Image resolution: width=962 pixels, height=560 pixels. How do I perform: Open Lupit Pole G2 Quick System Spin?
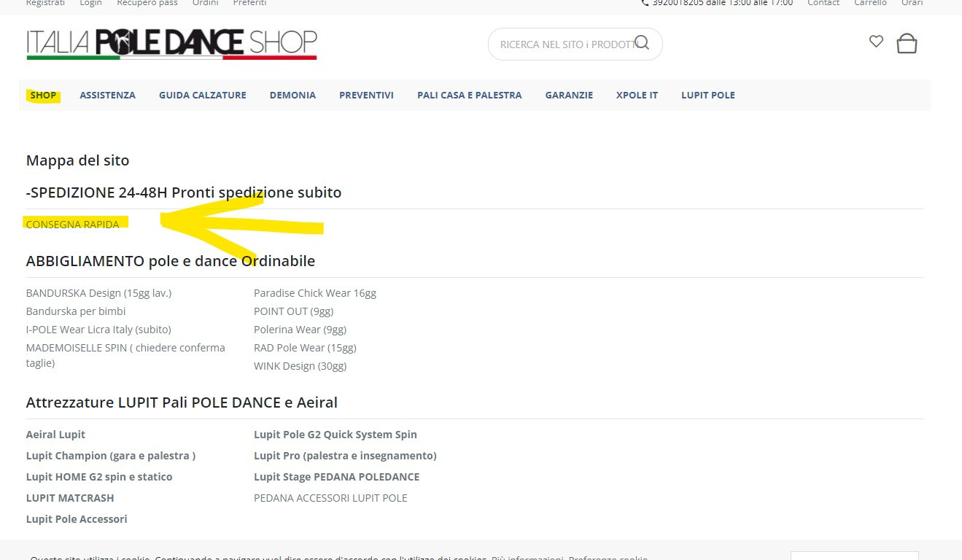pyautogui.click(x=335, y=435)
